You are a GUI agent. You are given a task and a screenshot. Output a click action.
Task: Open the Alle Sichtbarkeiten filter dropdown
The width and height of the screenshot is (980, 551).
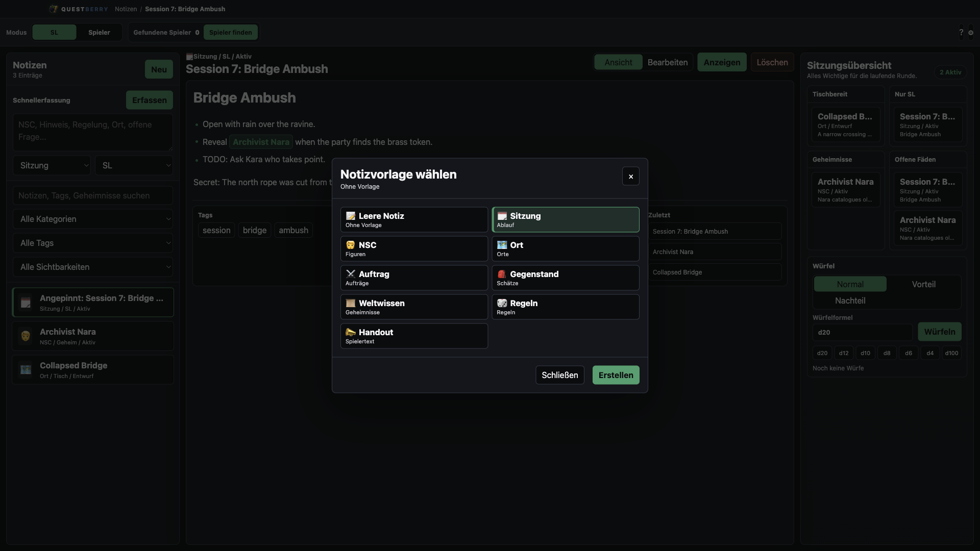coord(93,267)
